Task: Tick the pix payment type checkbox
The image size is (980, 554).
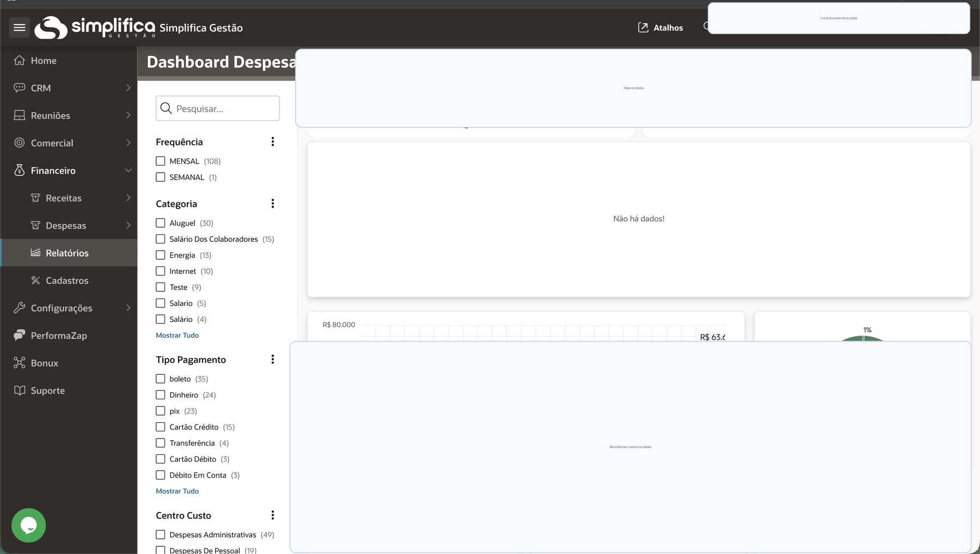Action: tap(161, 411)
